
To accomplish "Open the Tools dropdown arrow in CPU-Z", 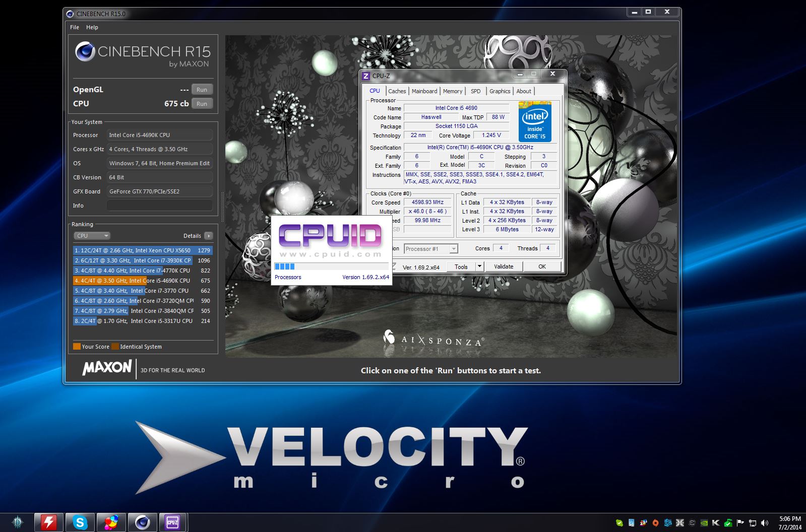I will coord(479,267).
